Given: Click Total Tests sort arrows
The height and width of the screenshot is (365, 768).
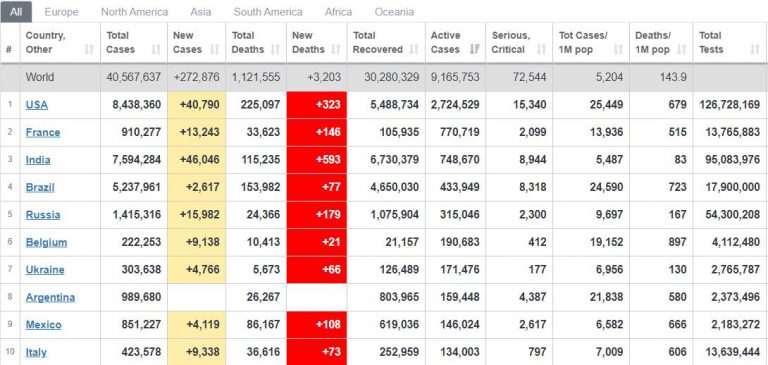Looking at the screenshot, I should click(x=755, y=49).
